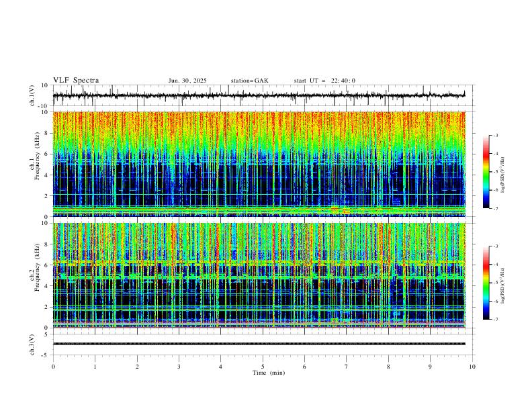The height and width of the screenshot is (411, 532).
Task: Click time axis tick label "7"
Action: click(x=347, y=367)
